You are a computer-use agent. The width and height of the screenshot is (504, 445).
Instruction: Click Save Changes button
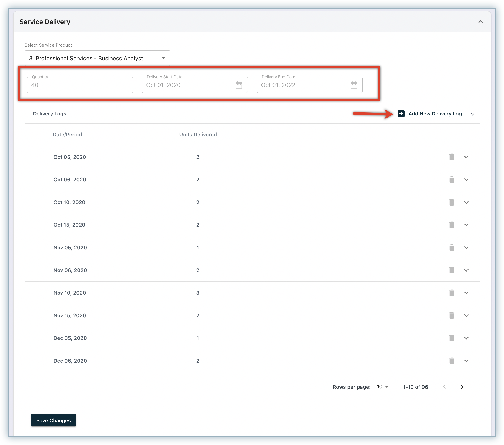pos(54,420)
